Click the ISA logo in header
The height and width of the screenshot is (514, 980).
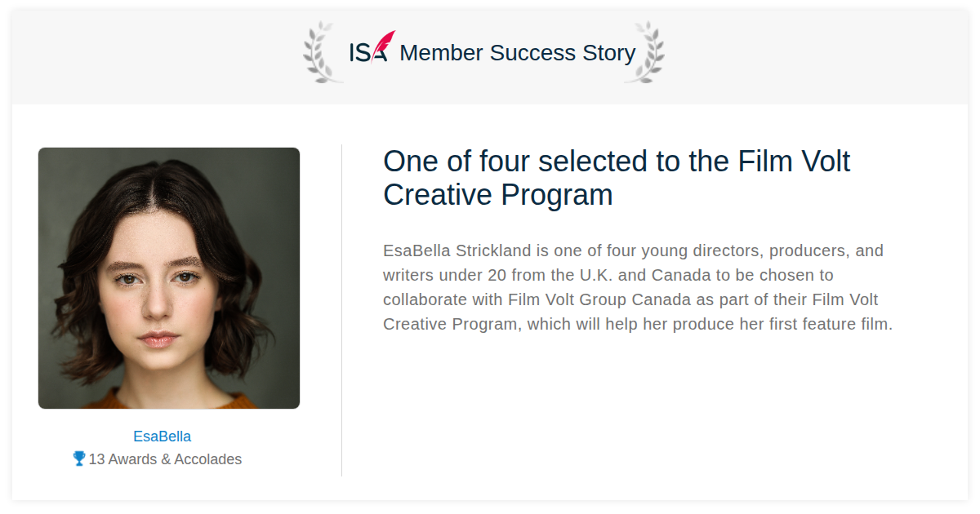[x=372, y=48]
